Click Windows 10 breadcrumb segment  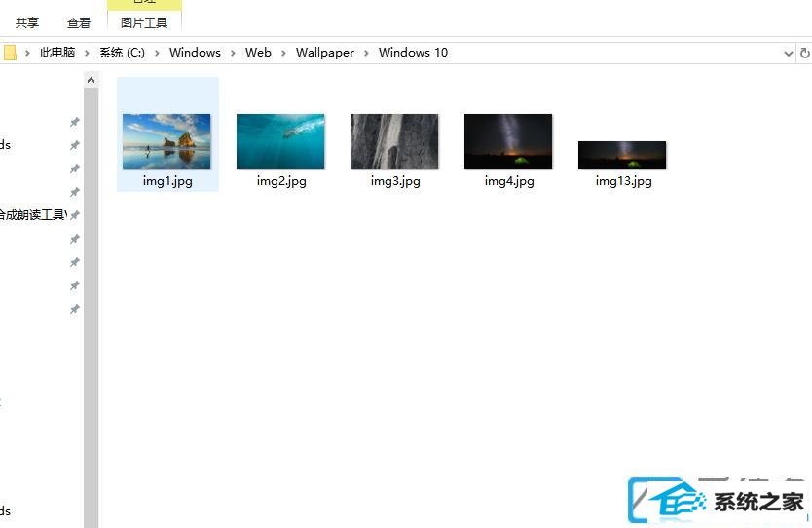pyautogui.click(x=413, y=53)
